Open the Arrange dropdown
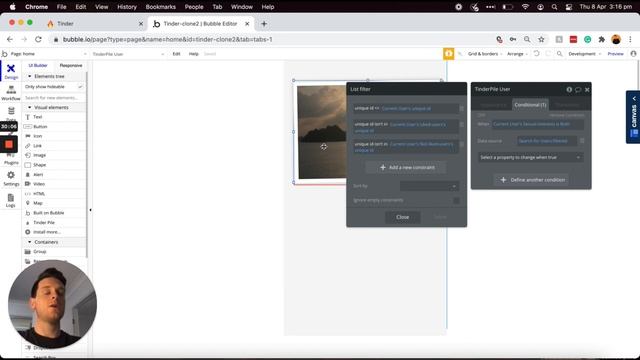 click(517, 54)
